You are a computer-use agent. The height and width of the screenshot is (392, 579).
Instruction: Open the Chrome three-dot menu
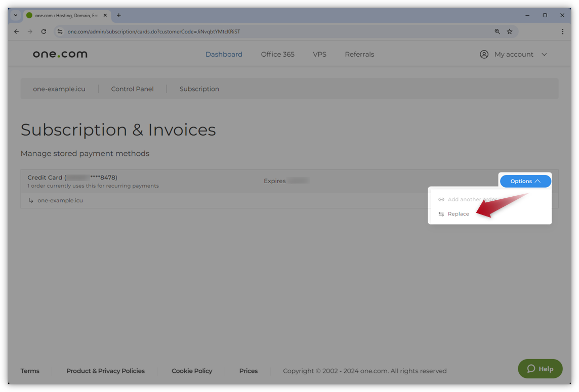pyautogui.click(x=562, y=31)
